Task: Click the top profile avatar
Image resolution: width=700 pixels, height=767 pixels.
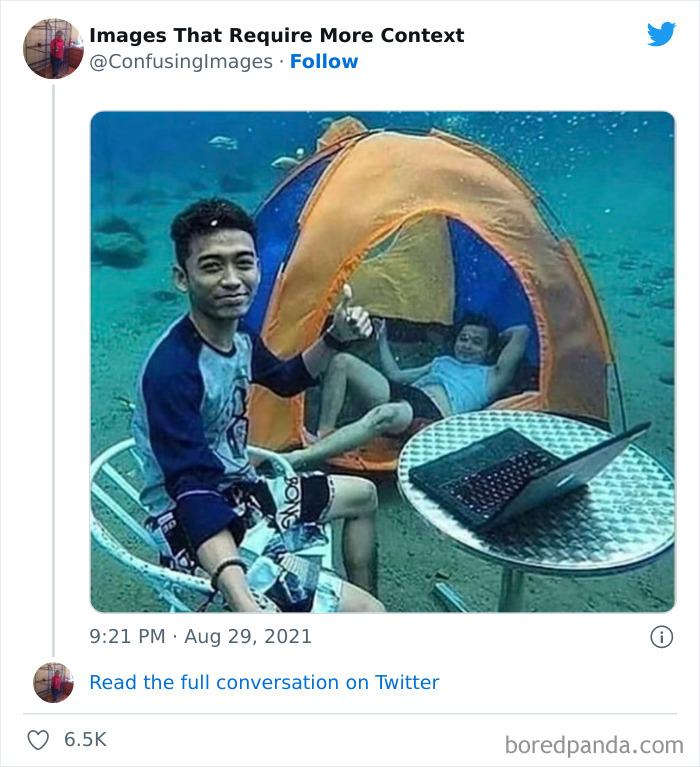Action: pyautogui.click(x=53, y=48)
